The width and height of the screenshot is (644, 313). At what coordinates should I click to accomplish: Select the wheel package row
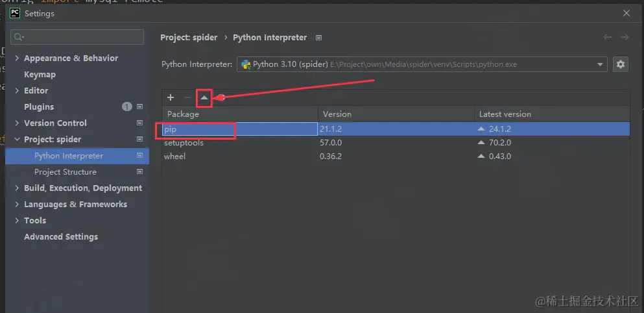[396, 156]
